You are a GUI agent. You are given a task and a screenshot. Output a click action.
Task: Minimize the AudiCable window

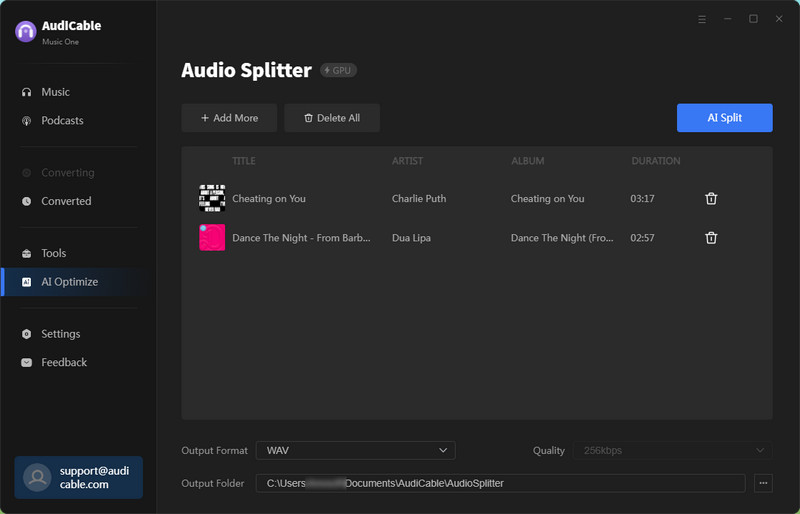(x=728, y=19)
